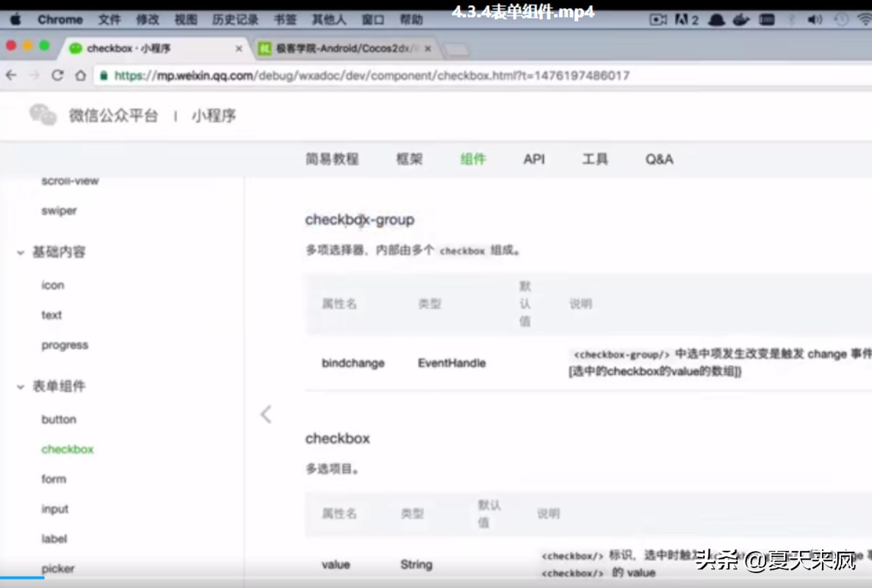Open progress in sidebar
Screen dimensions: 872x588
(65, 345)
